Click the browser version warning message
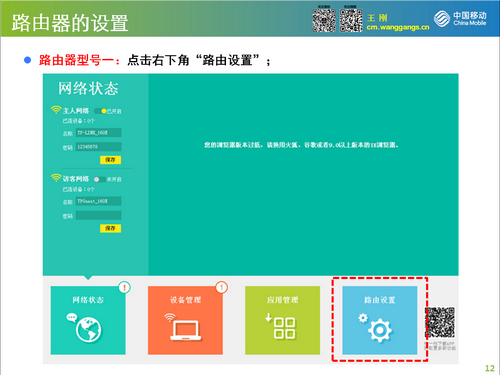This screenshot has width=500, height=375. coord(302,145)
